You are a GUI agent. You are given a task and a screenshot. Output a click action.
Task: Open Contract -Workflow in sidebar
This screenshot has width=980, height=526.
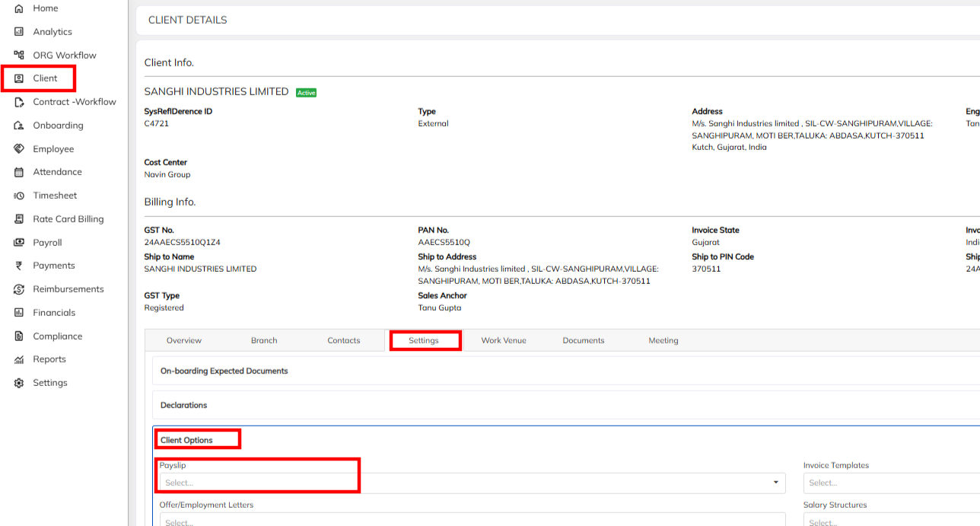click(75, 102)
